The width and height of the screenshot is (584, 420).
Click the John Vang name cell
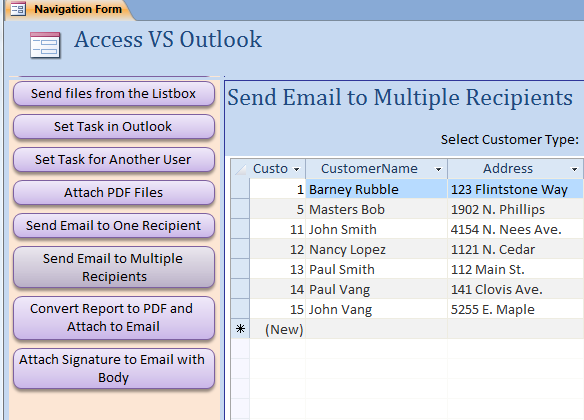click(x=377, y=309)
